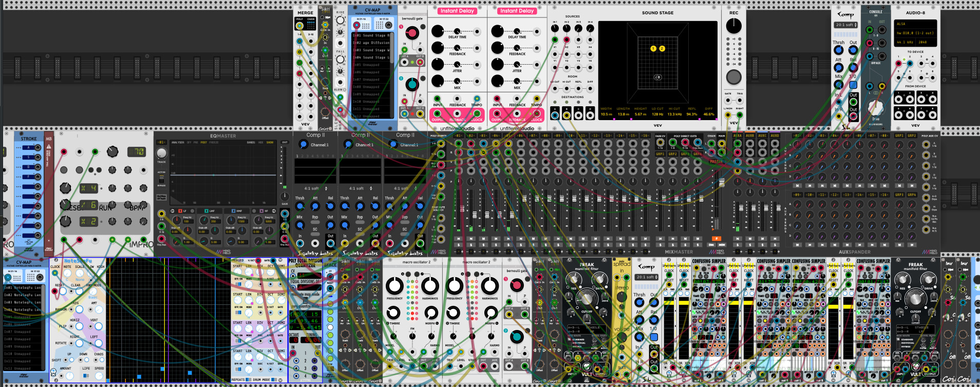Viewport: 980px width, 387px height.
Task: Click the CUTOFF knob on left FREAK filter
Action: point(586,299)
